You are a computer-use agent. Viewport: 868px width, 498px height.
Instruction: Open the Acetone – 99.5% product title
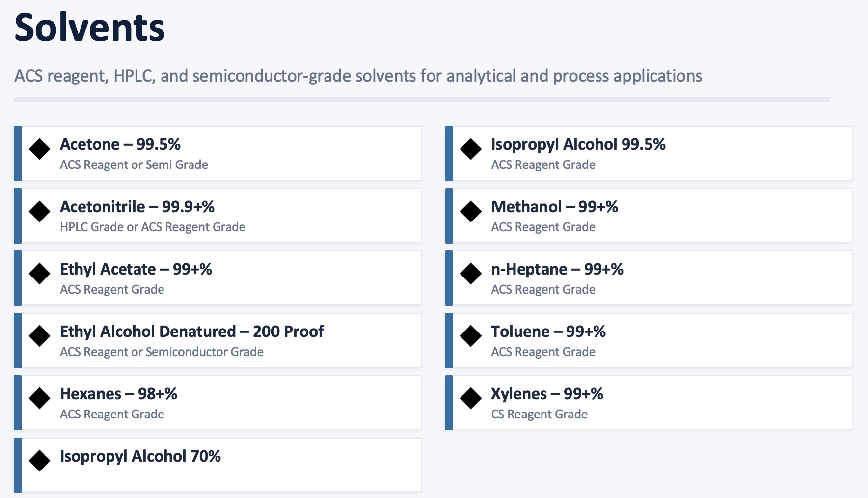120,144
